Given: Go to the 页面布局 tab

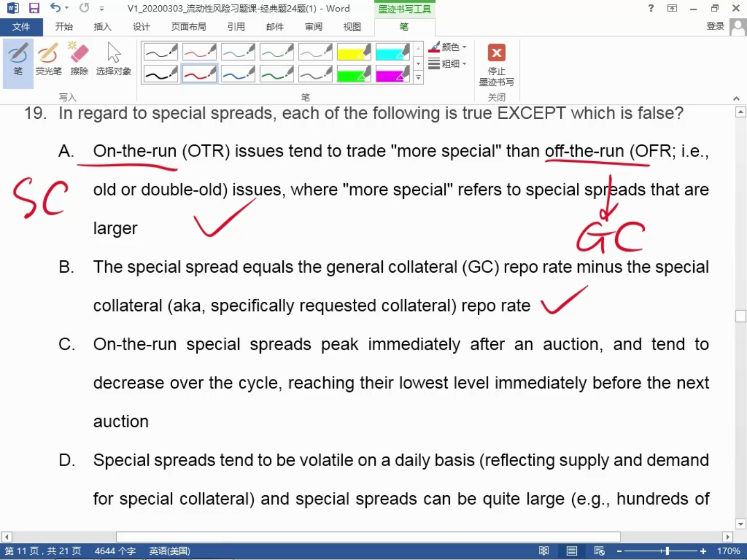Looking at the screenshot, I should pos(189,27).
